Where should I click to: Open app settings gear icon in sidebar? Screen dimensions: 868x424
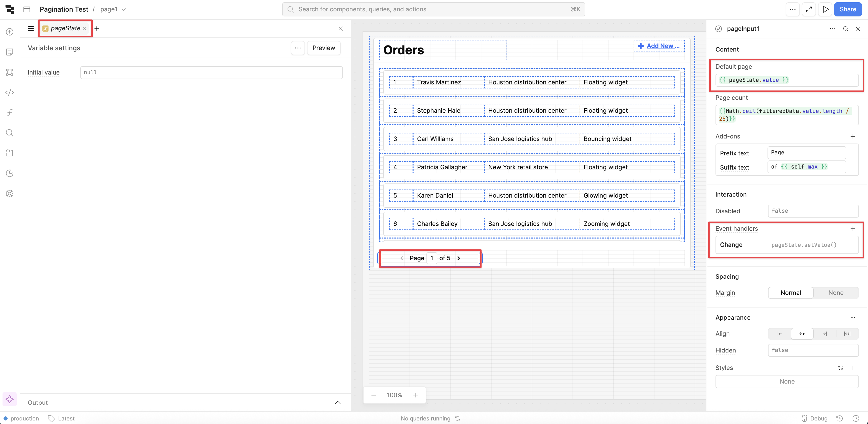(x=9, y=194)
